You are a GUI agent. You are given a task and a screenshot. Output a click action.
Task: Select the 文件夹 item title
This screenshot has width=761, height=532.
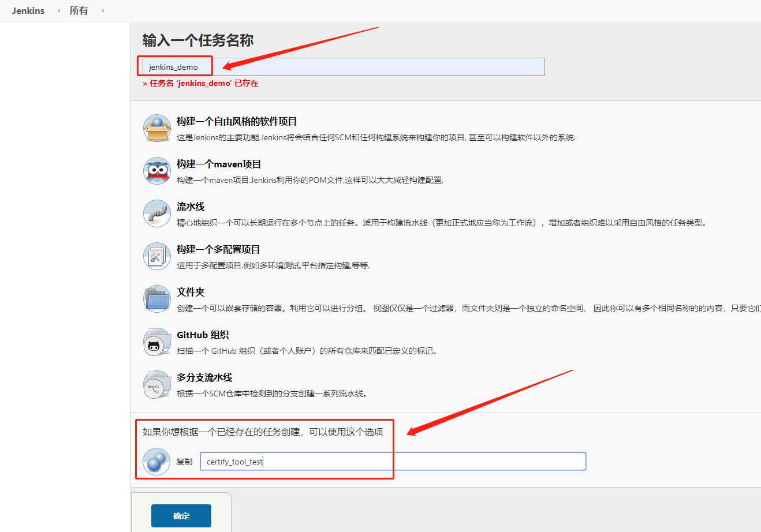point(191,292)
